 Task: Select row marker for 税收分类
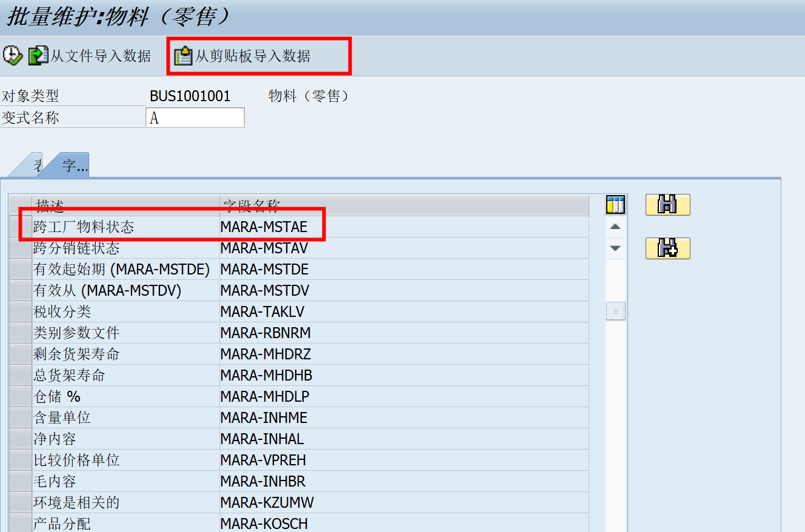[x=21, y=312]
